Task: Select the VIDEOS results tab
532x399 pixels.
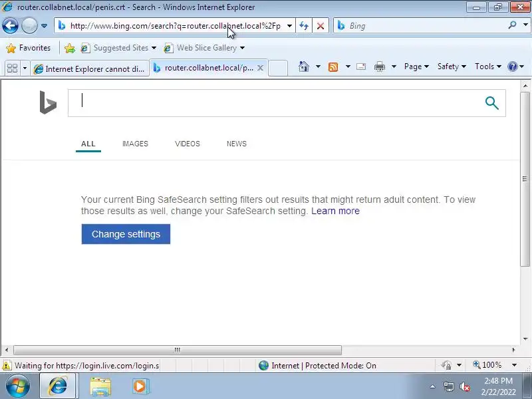Action: tap(188, 144)
